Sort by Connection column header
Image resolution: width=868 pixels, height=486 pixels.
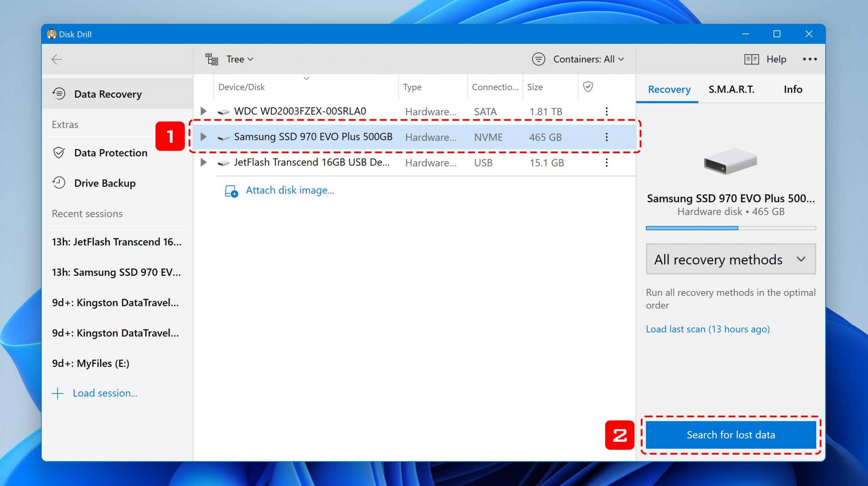[x=495, y=87]
